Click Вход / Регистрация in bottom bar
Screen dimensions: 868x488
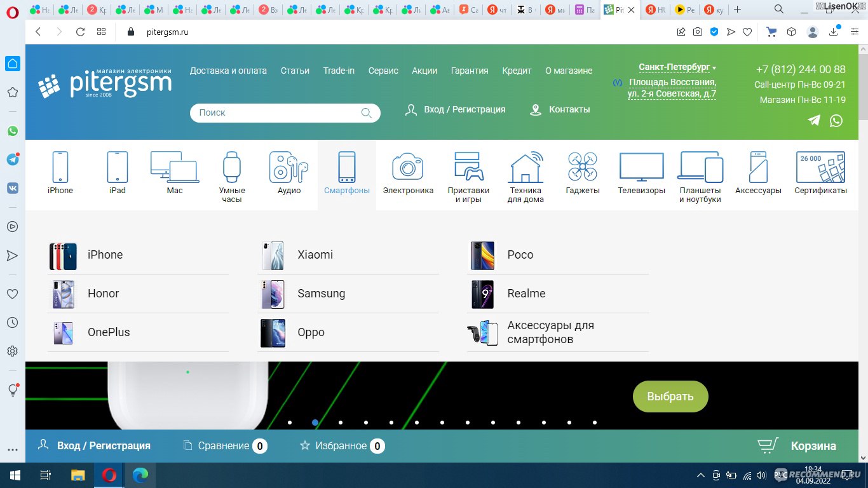(94, 445)
